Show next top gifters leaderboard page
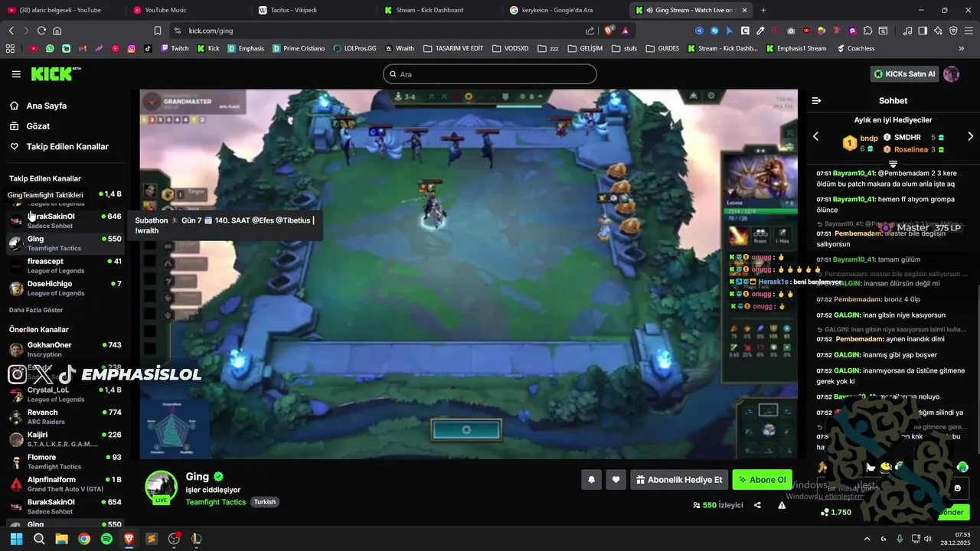This screenshot has height=551, width=980. point(970,136)
